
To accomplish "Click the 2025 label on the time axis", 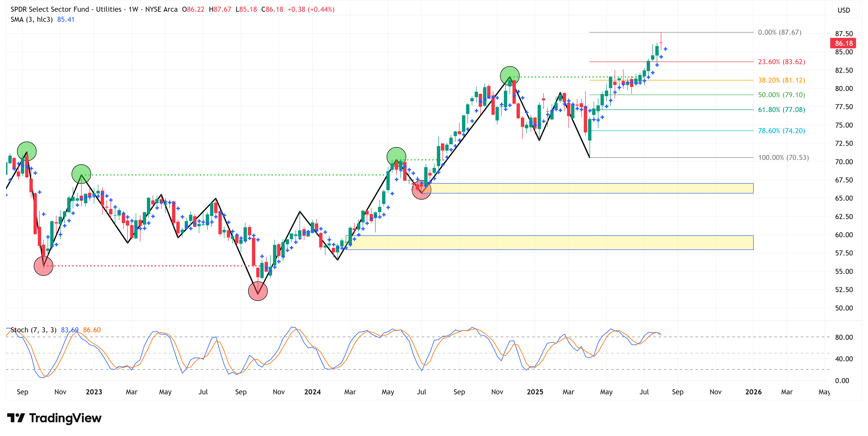I will (x=535, y=392).
